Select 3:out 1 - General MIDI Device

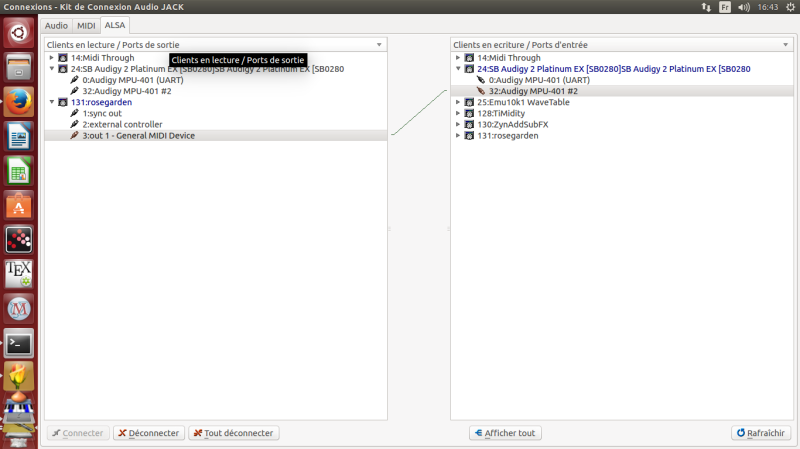click(x=139, y=136)
